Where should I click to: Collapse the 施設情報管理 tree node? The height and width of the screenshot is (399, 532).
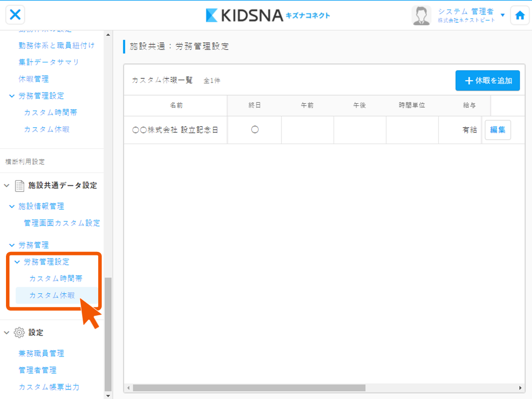12,206
